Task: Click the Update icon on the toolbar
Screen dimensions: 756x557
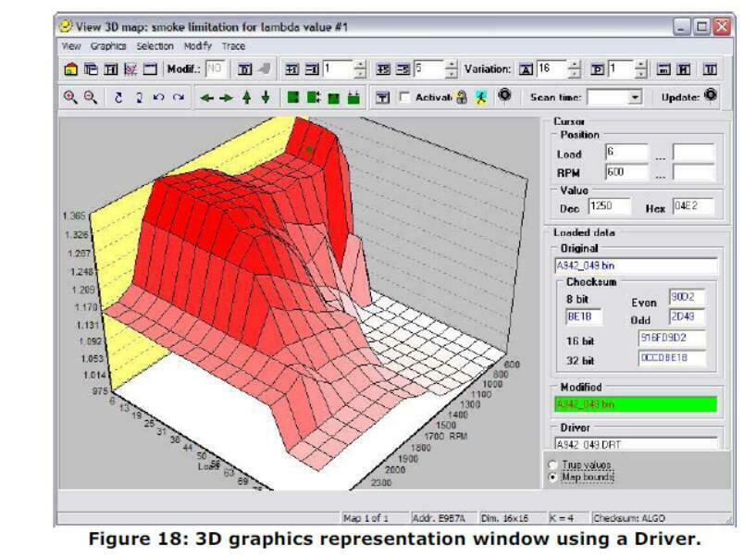Action: (709, 95)
